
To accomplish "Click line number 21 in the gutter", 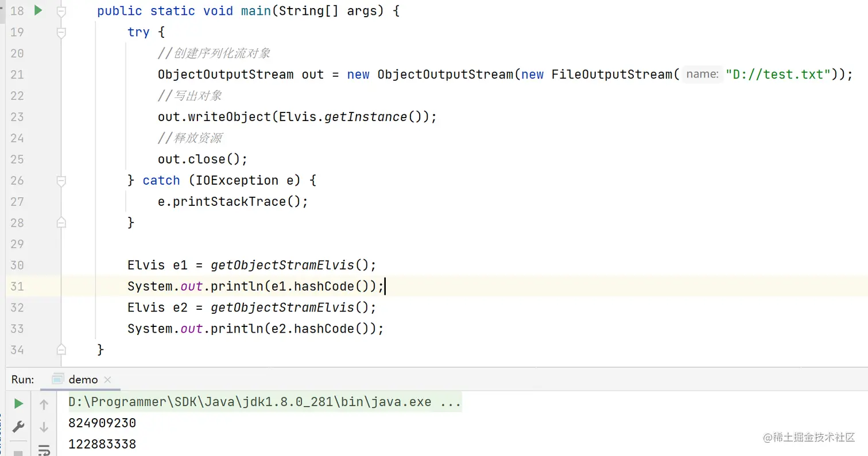I will [17, 75].
